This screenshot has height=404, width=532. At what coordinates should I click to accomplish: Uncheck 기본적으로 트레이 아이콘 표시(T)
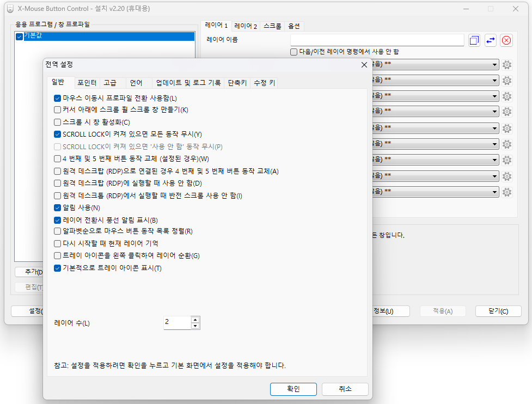tap(57, 268)
